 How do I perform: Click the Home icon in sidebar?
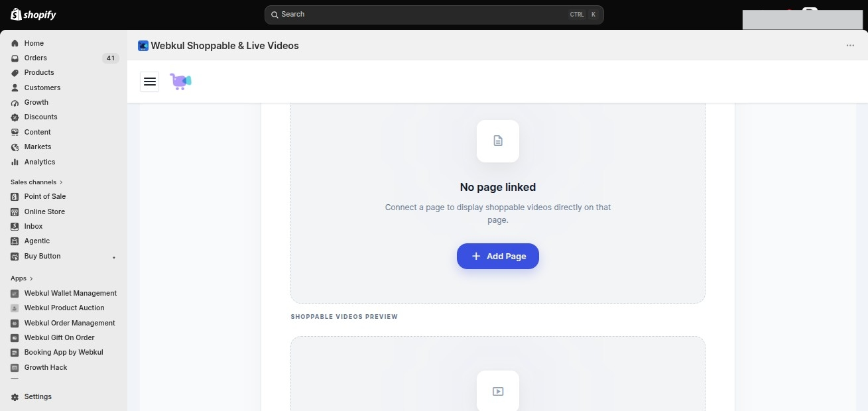[x=15, y=43]
